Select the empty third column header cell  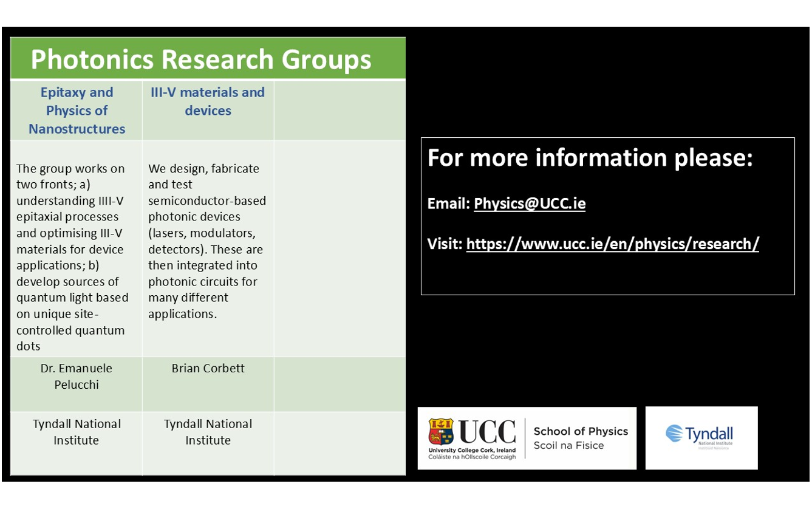pos(339,110)
